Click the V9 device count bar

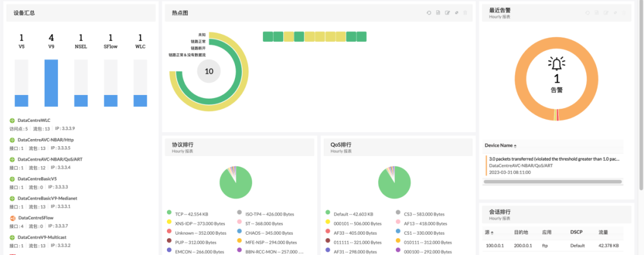(51, 83)
